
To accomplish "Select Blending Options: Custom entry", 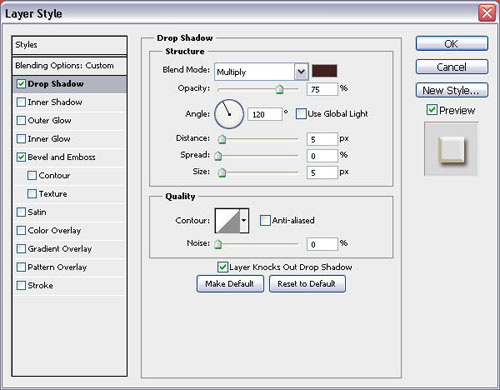I will [69, 66].
